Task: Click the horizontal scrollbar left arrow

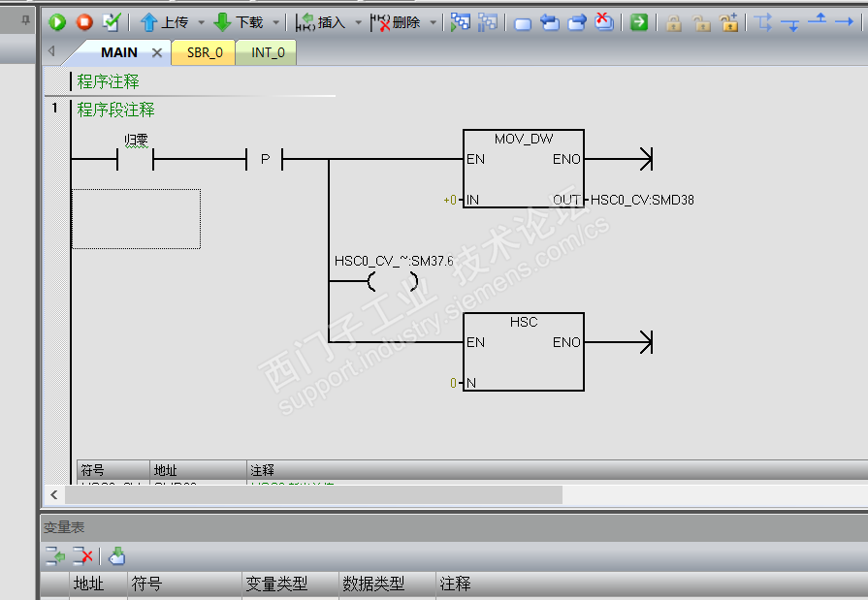Action: (x=54, y=495)
